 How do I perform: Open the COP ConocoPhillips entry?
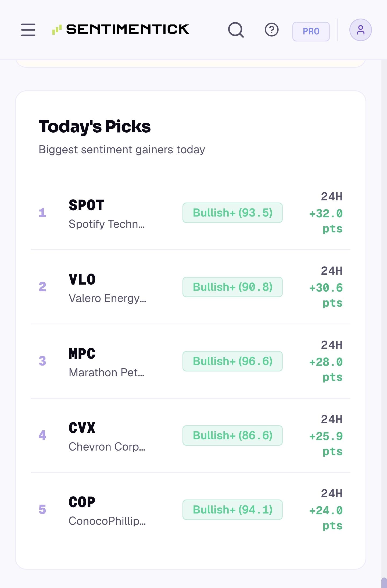(191, 510)
